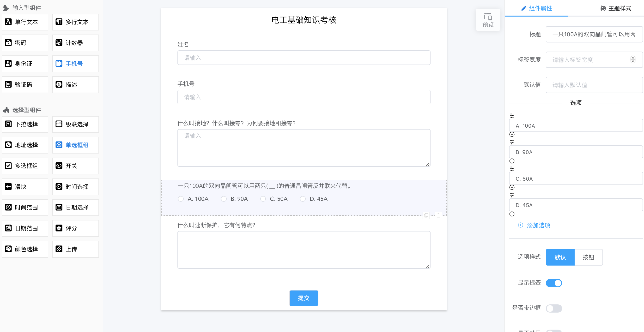Image resolution: width=644 pixels, height=332 pixels.
Task: Click the trash icon on the selected radio question
Action: pos(438,215)
